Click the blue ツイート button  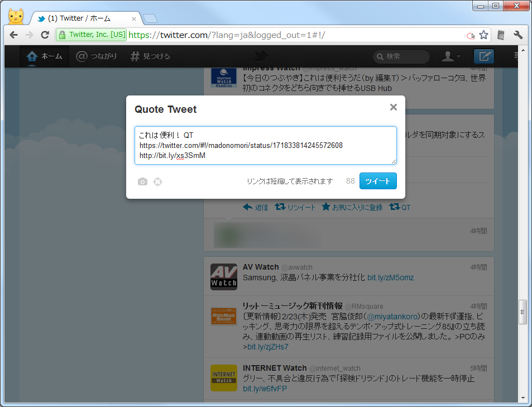(378, 181)
